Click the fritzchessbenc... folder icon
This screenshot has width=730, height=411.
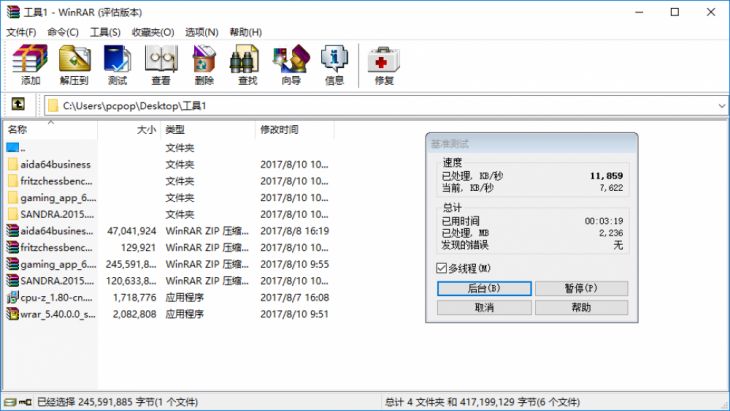(13, 181)
